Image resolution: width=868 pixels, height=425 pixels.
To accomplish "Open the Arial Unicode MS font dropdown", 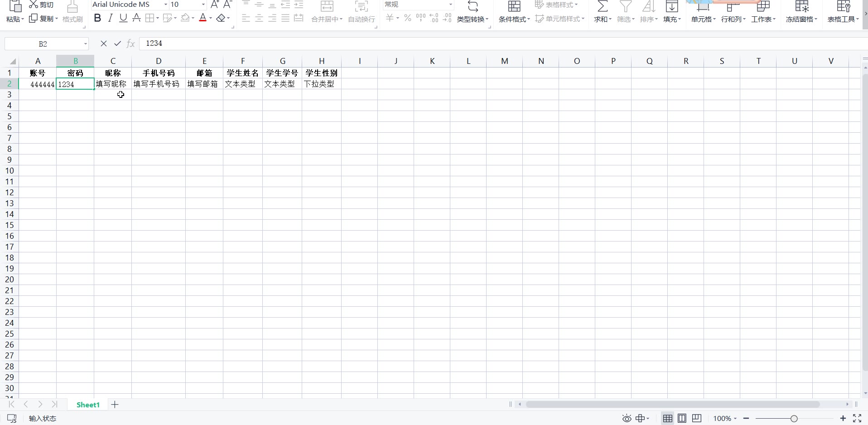I will pos(165,5).
